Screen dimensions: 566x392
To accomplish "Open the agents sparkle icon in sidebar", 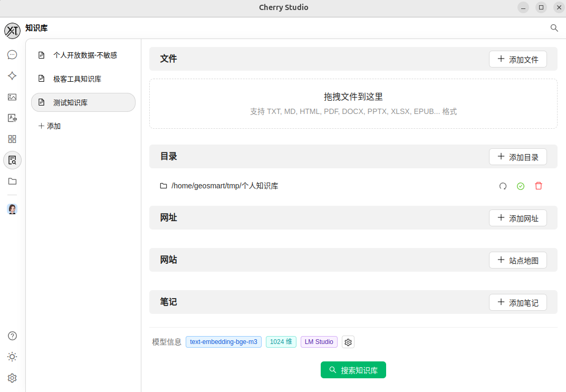I will click(12, 75).
